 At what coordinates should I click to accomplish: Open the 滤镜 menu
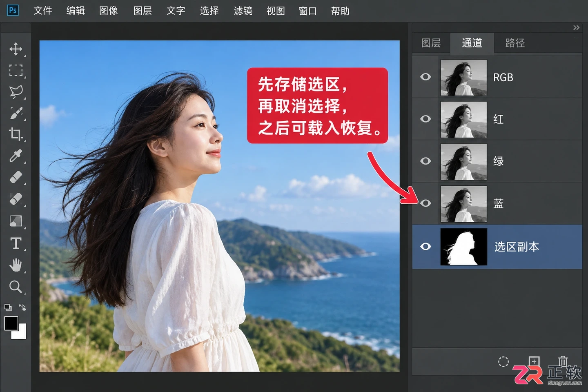tap(243, 11)
